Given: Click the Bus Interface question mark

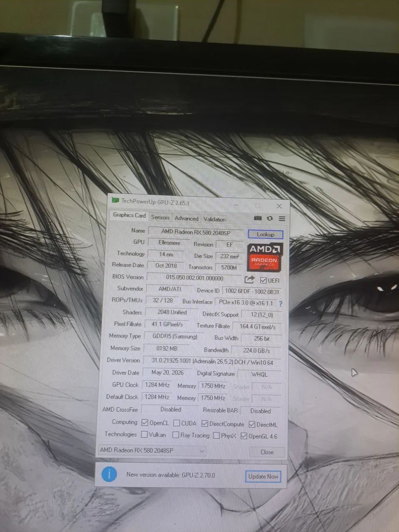Looking at the screenshot, I should tap(280, 304).
